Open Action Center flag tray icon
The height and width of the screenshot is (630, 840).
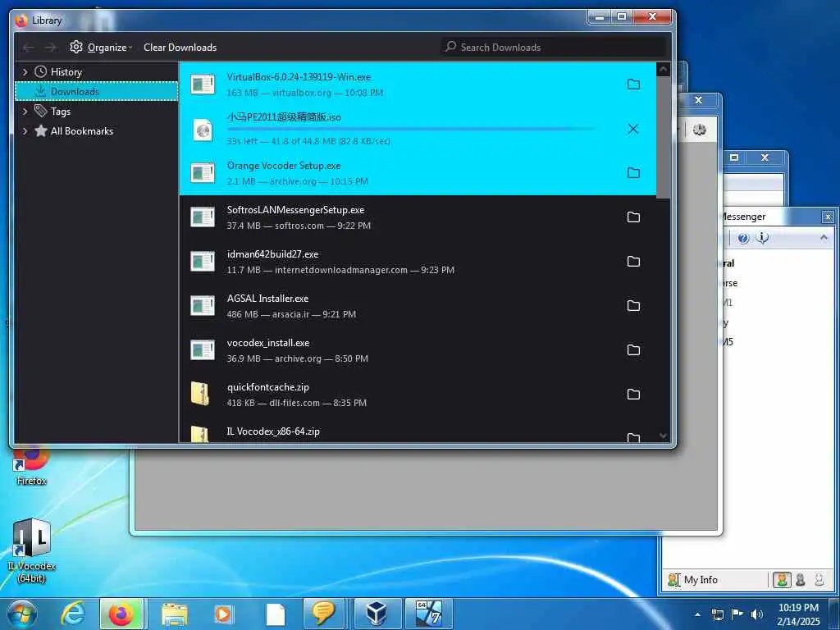[737, 614]
